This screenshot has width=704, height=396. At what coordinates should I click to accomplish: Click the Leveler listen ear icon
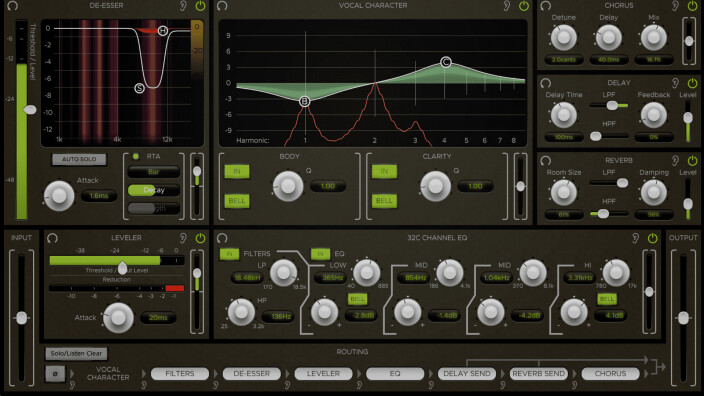click(x=183, y=238)
